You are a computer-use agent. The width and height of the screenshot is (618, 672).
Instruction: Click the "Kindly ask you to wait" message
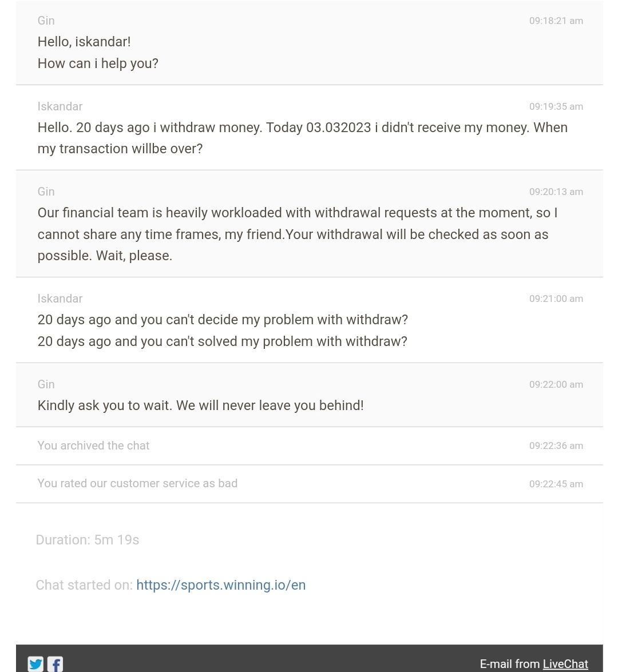[200, 405]
